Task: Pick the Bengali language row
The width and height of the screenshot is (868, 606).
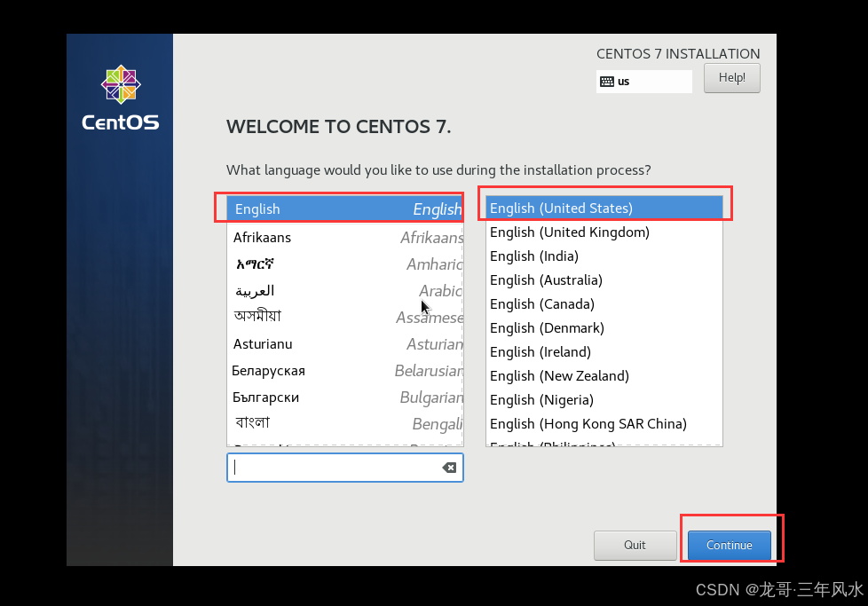Action: [345, 423]
